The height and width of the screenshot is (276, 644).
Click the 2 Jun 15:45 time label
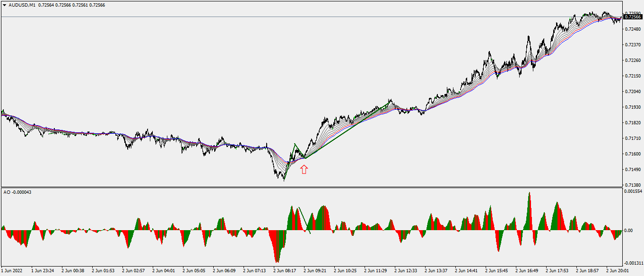pyautogui.click(x=496, y=271)
